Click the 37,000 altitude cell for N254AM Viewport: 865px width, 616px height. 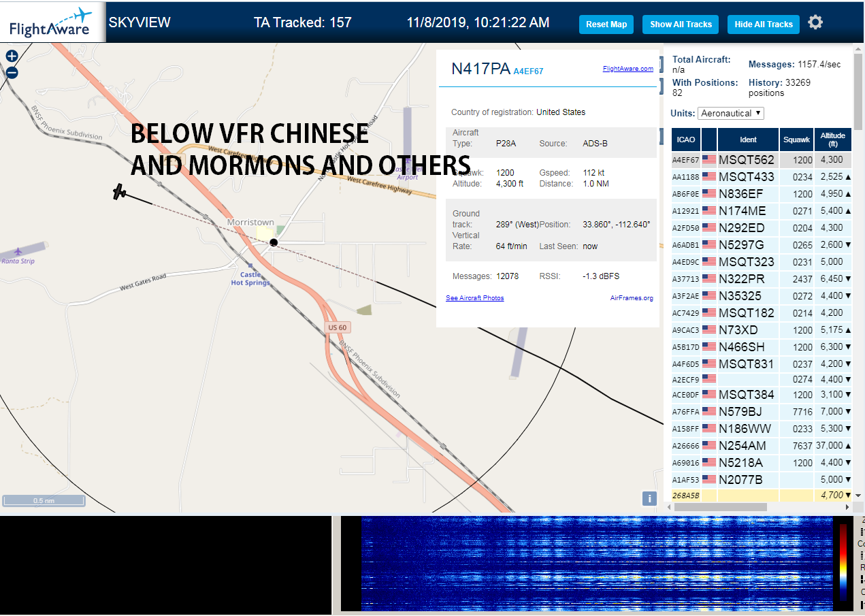pyautogui.click(x=833, y=445)
